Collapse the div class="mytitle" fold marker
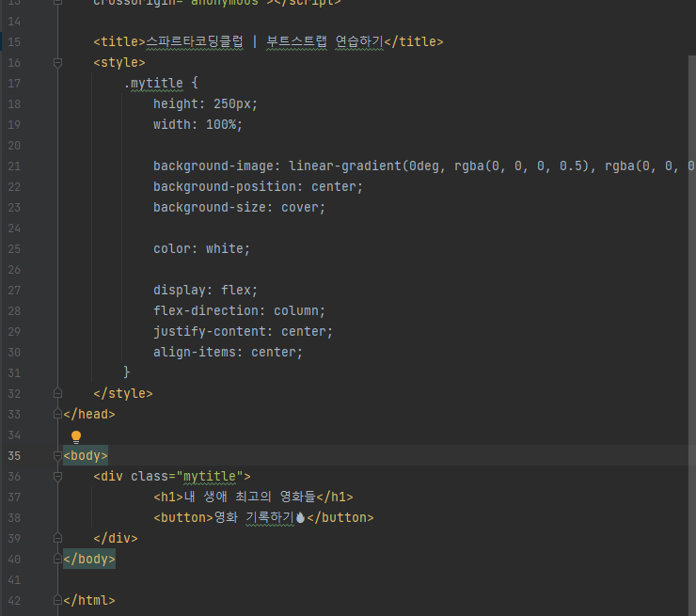Image resolution: width=696 pixels, height=616 pixels. click(57, 476)
